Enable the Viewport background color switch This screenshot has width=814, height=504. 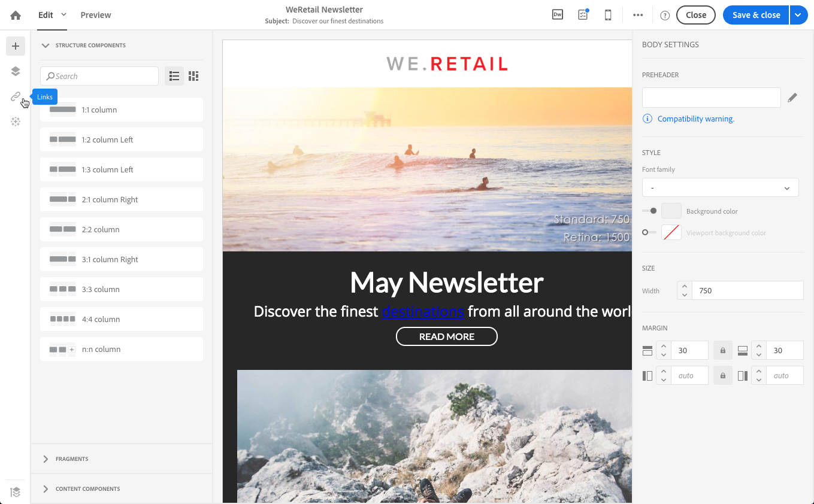(x=649, y=232)
